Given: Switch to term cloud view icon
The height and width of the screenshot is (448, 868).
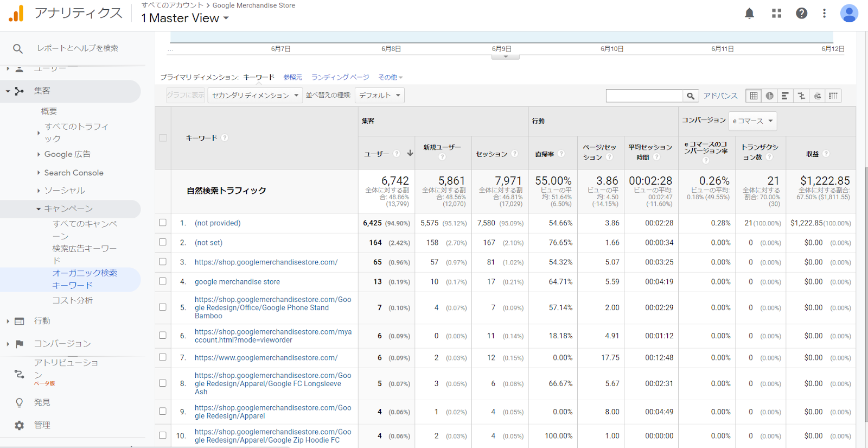Looking at the screenshot, I should click(818, 96).
